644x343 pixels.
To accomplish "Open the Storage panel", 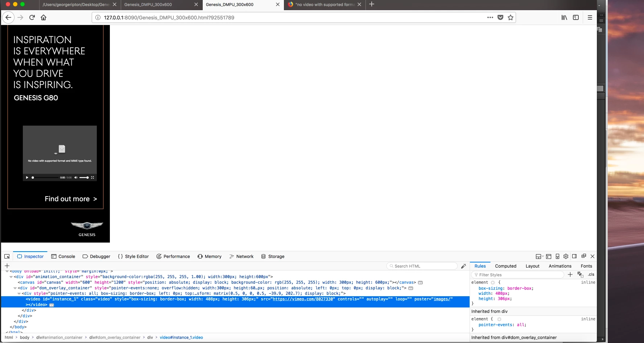I will 273,256.
